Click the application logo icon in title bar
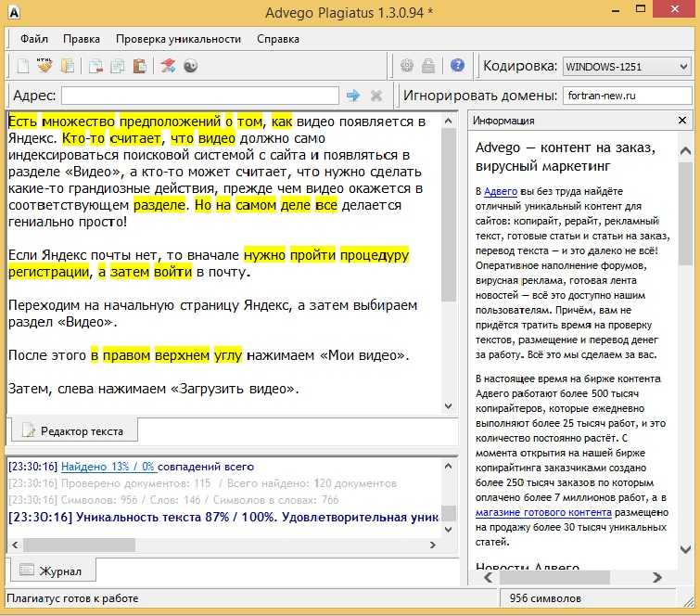The image size is (700, 616). [14, 12]
